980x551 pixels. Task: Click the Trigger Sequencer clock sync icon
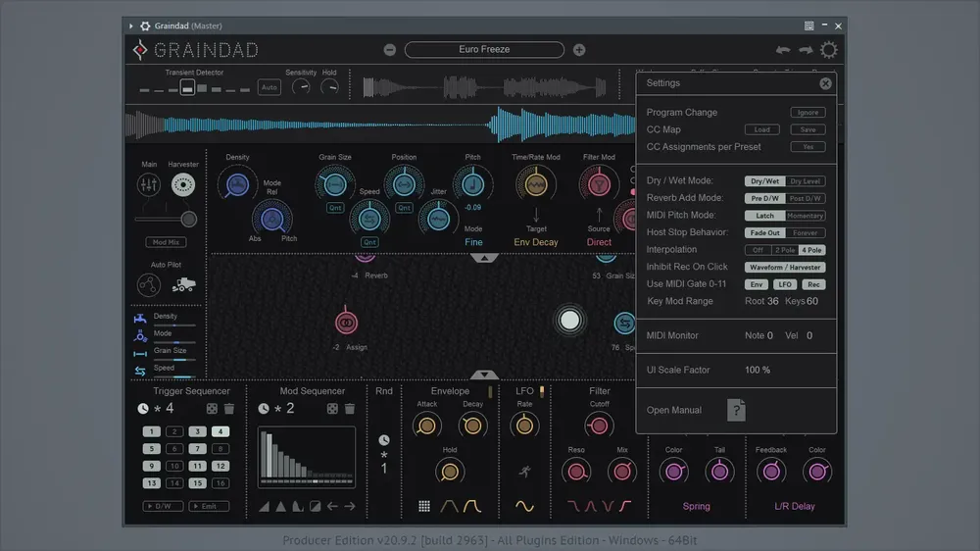pyautogui.click(x=143, y=409)
